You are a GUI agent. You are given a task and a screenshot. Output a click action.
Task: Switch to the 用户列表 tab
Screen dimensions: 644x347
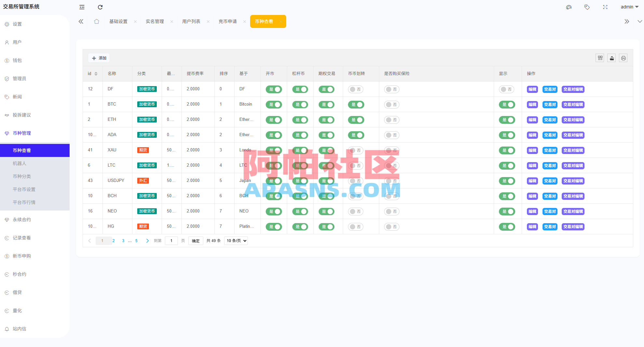coord(191,21)
